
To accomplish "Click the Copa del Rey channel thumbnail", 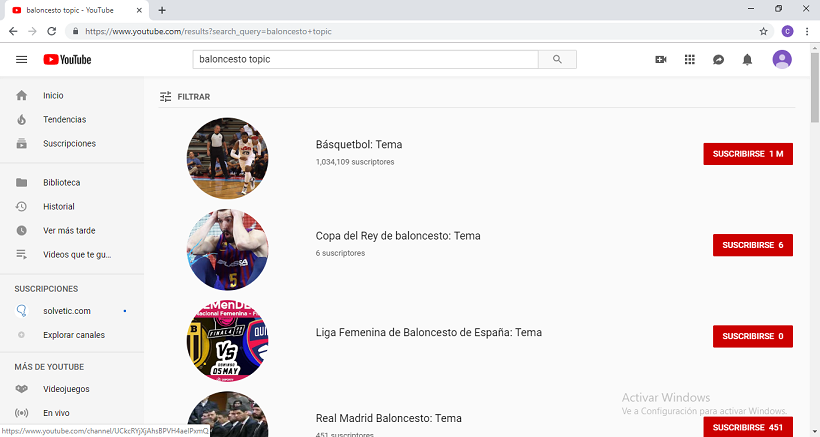I will 227,249.
